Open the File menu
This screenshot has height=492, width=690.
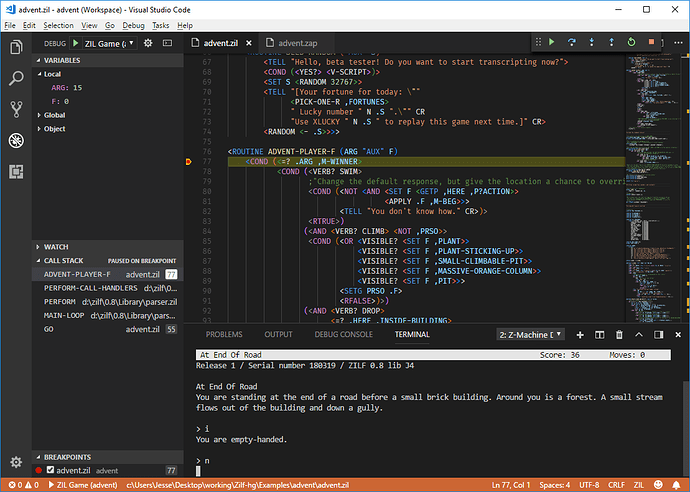10,26
